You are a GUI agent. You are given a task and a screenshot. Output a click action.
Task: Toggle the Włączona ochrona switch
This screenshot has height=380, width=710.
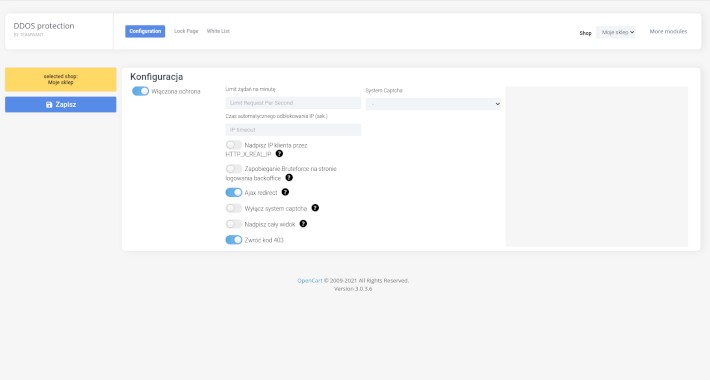140,91
